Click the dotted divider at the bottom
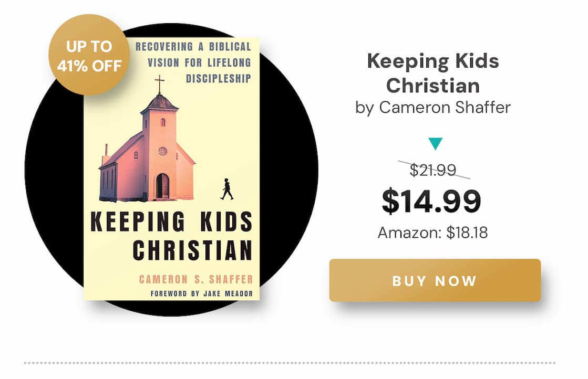The height and width of the screenshot is (379, 588). point(294,363)
